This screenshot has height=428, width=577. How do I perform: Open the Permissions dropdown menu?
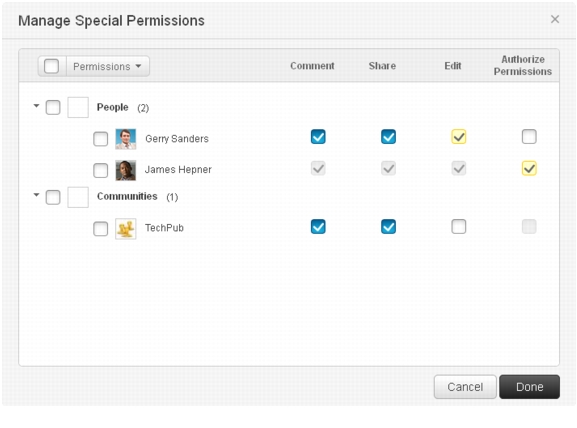coord(107,66)
